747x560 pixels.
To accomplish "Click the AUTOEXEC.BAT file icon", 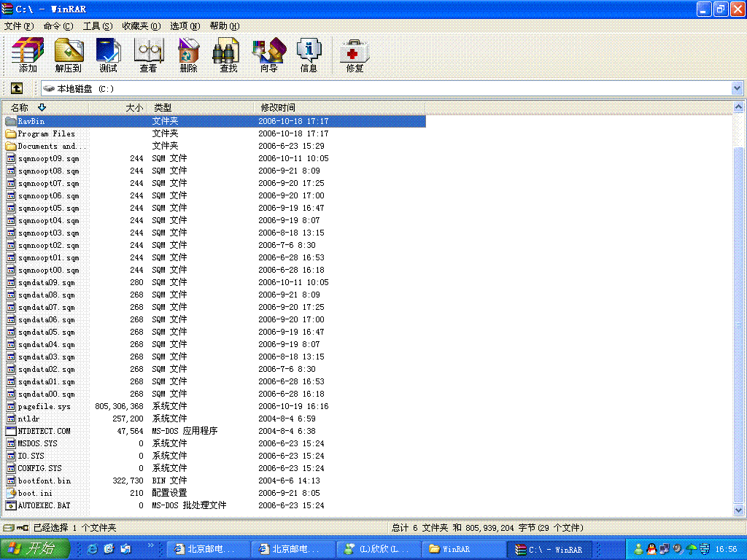I will click(11, 505).
